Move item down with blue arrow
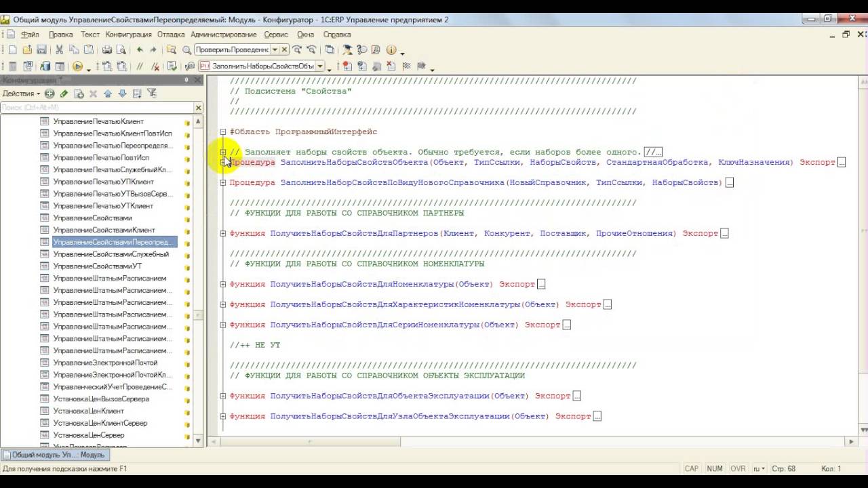Viewport: 868px width, 488px height. [x=122, y=94]
